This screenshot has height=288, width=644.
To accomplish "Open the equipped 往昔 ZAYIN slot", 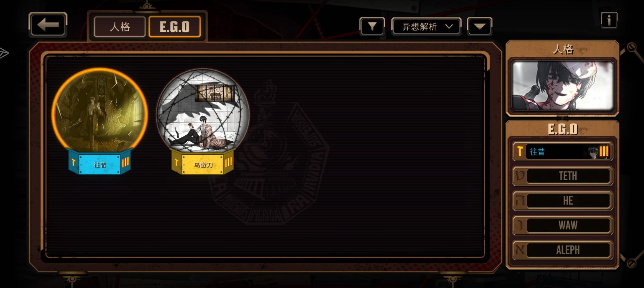I will tap(563, 151).
